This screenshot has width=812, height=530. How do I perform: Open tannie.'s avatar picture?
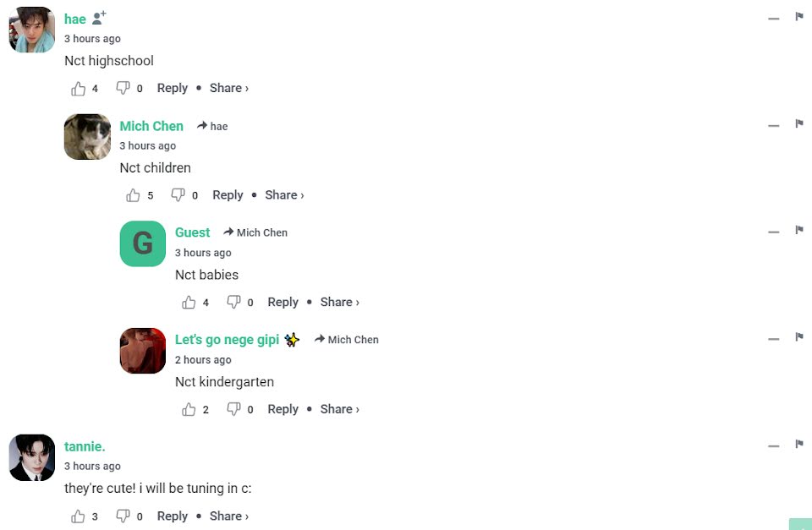pyautogui.click(x=32, y=457)
